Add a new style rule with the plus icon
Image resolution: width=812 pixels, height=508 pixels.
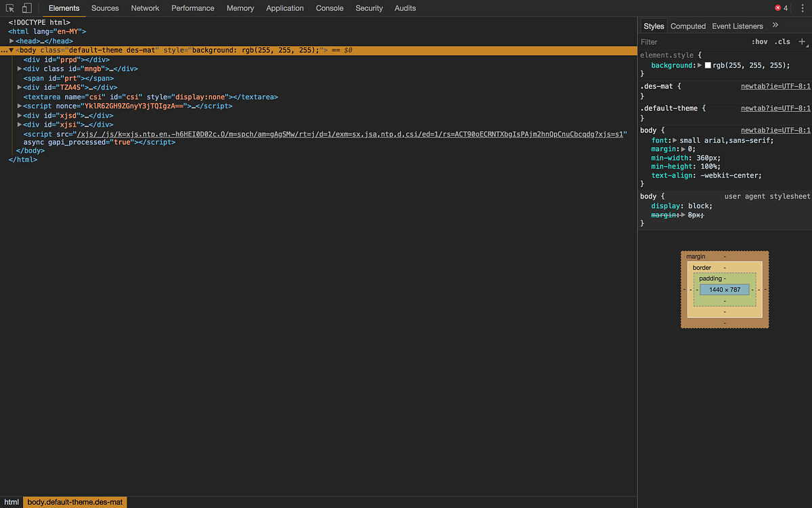(x=803, y=41)
